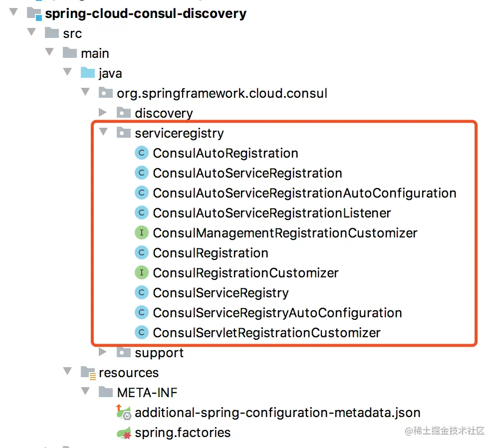Expand the support package
497x448 pixels.
[x=103, y=352]
